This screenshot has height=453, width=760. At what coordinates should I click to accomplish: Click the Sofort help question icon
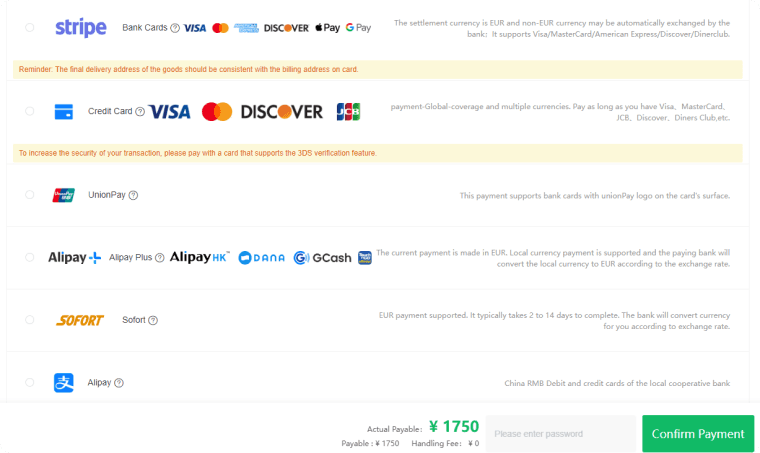[x=153, y=320]
